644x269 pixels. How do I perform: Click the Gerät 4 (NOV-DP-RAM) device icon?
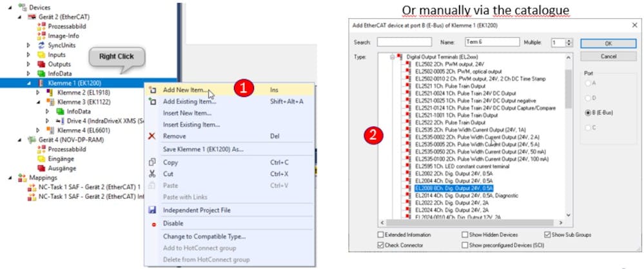32,139
